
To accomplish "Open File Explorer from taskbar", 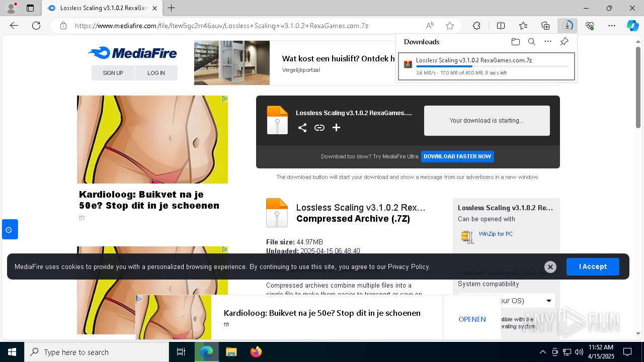I will click(x=231, y=352).
